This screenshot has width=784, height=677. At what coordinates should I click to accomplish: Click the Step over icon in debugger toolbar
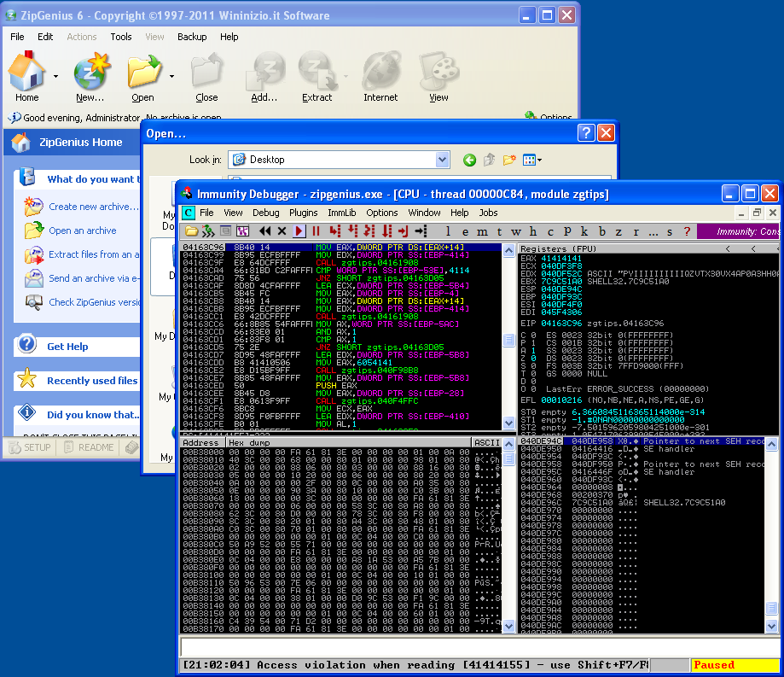pos(352,231)
